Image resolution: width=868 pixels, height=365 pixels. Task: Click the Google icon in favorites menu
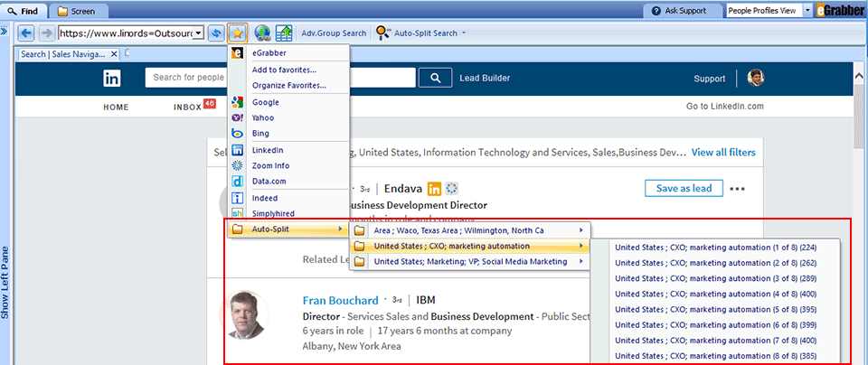point(238,102)
